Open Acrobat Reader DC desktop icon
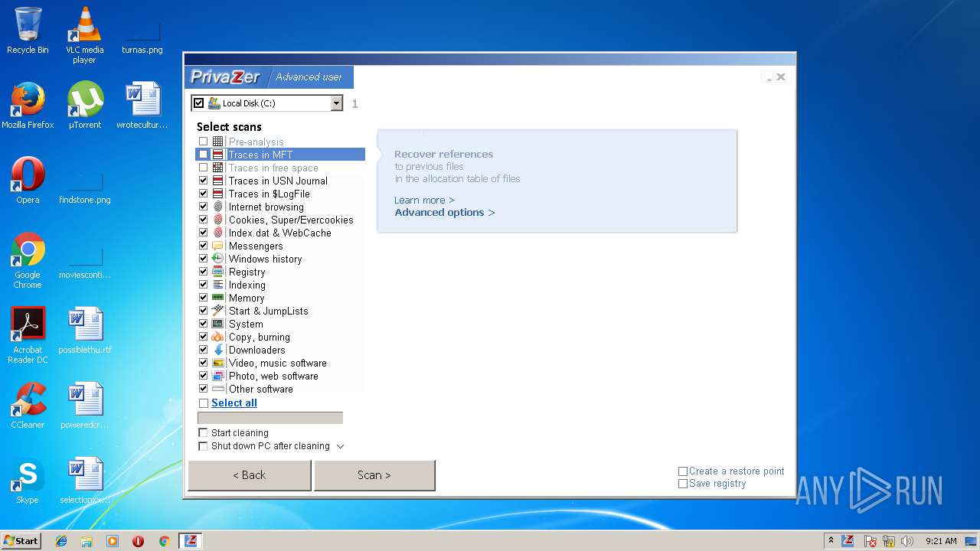Image resolution: width=980 pixels, height=551 pixels. point(28,335)
